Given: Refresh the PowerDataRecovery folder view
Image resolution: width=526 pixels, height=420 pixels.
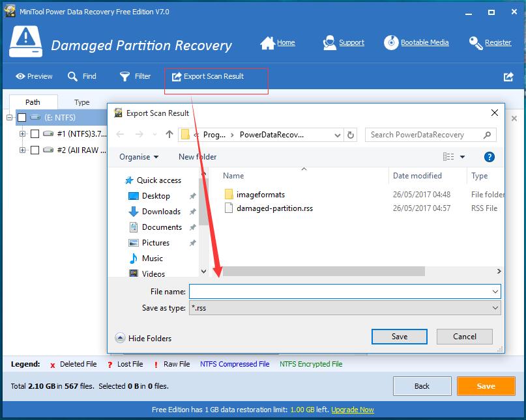Looking at the screenshot, I should 351,135.
